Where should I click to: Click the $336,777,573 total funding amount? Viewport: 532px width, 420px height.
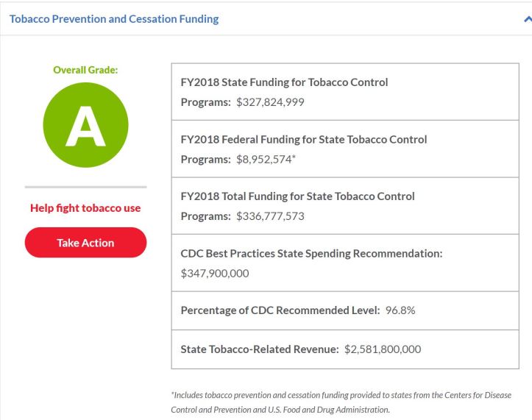coord(270,216)
